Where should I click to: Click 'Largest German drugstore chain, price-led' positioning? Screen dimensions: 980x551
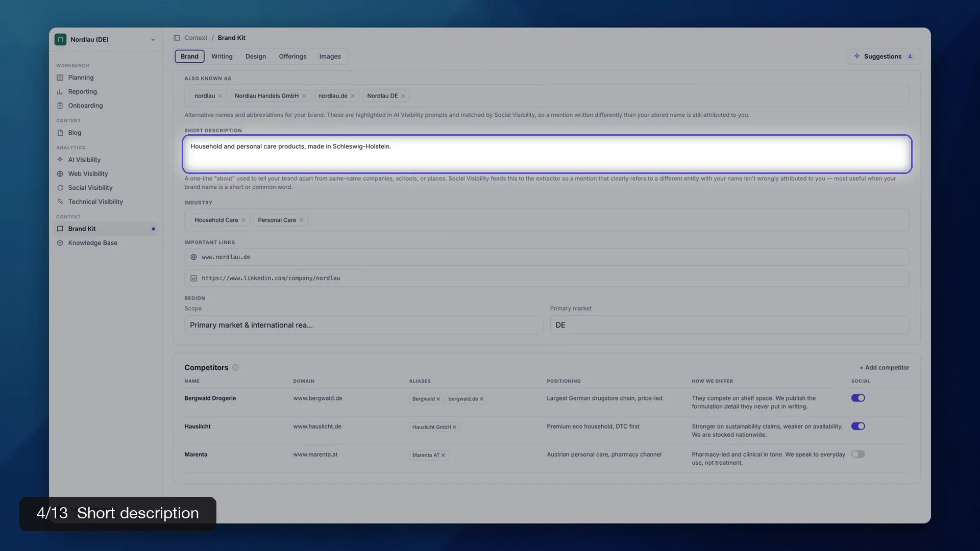604,398
